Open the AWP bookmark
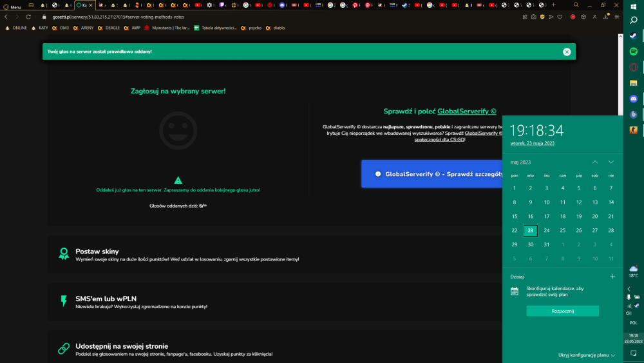 tap(132, 28)
